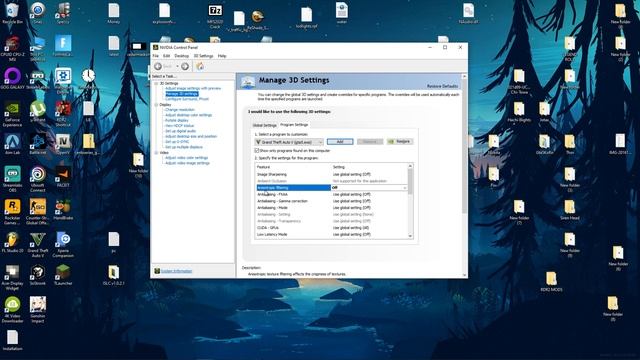Select Ubisoft Connect desktop icon

(38, 180)
